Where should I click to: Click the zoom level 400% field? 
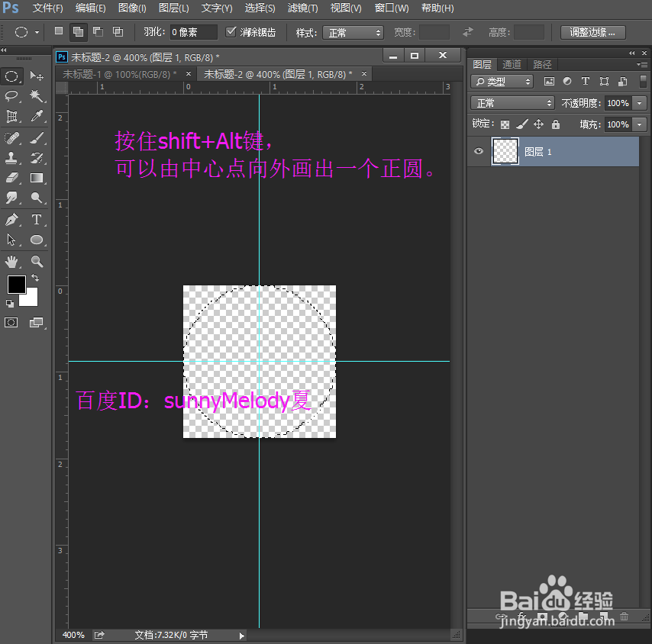click(73, 635)
